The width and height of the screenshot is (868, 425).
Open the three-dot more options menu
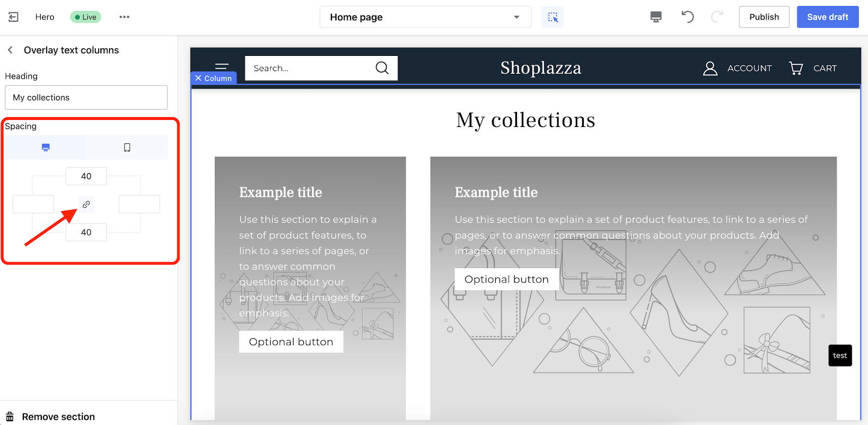tap(124, 17)
